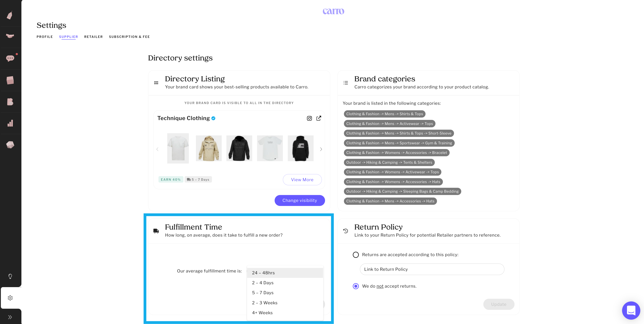644x324 pixels.
Task: Choose '2 – 3 Weeks' from dropdown list
Action: pyautogui.click(x=265, y=303)
